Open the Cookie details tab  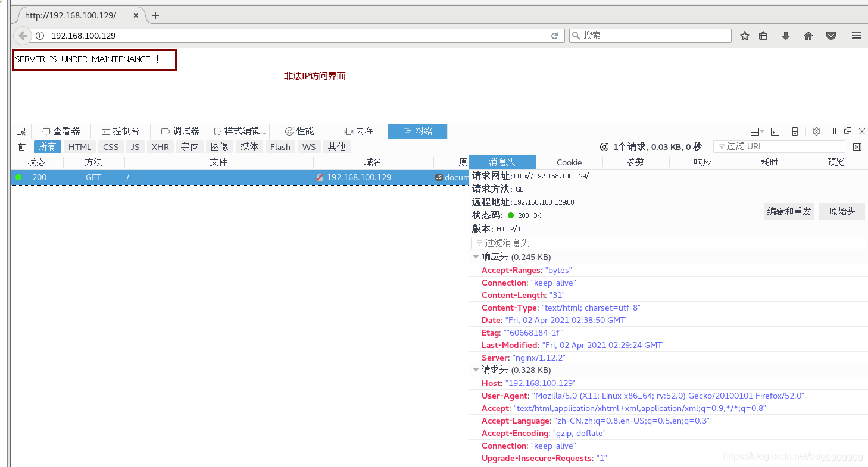[x=569, y=162]
